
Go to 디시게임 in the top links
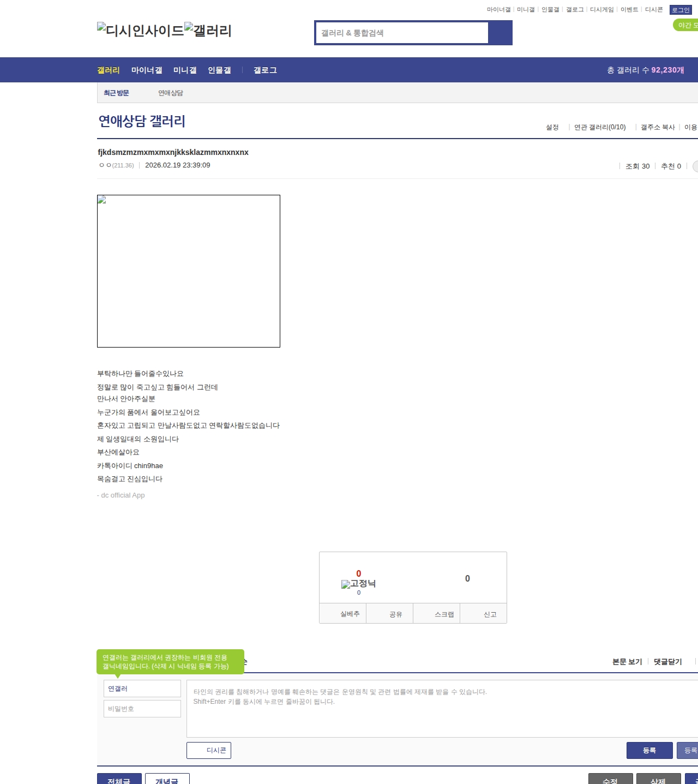(602, 10)
